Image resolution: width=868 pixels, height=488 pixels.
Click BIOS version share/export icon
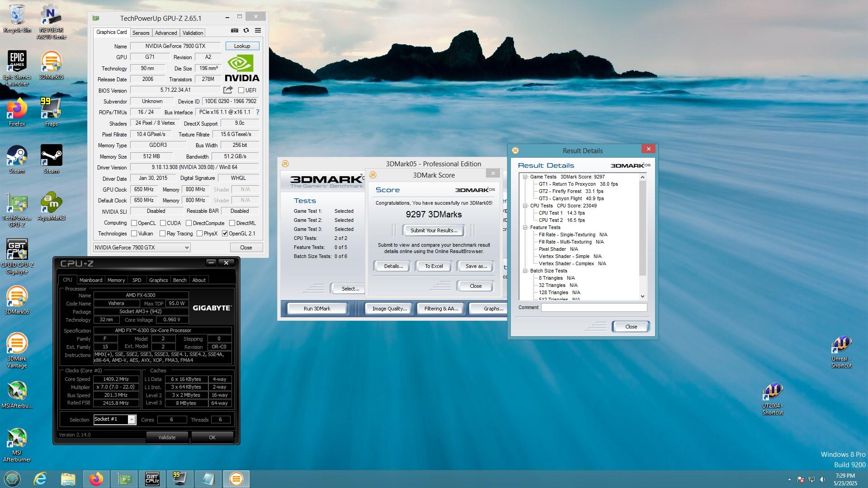(228, 90)
